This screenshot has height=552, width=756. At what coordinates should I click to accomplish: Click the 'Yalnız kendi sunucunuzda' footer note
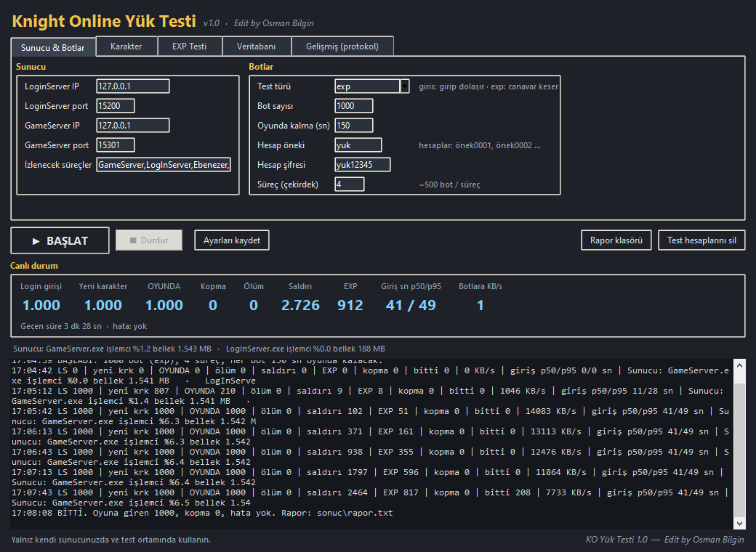[x=111, y=540]
